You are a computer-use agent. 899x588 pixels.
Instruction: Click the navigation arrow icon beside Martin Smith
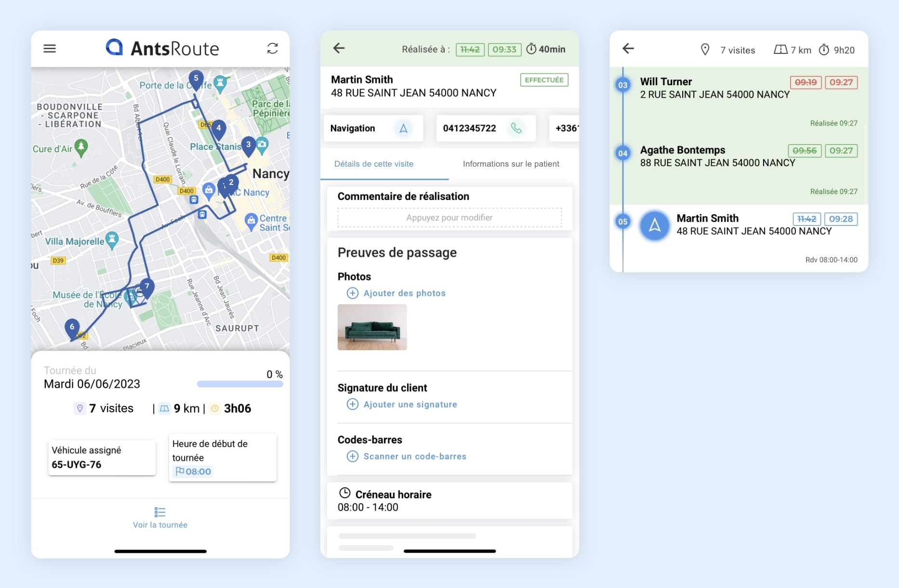click(654, 225)
